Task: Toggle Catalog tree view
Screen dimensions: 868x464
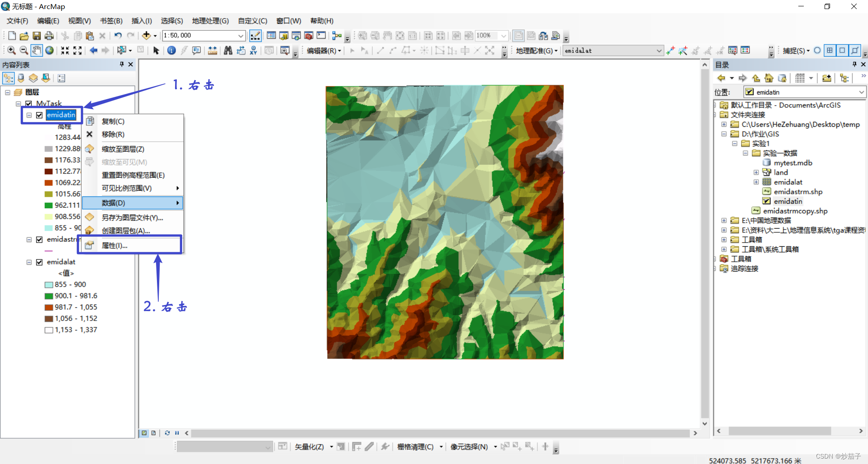Action: click(x=844, y=78)
